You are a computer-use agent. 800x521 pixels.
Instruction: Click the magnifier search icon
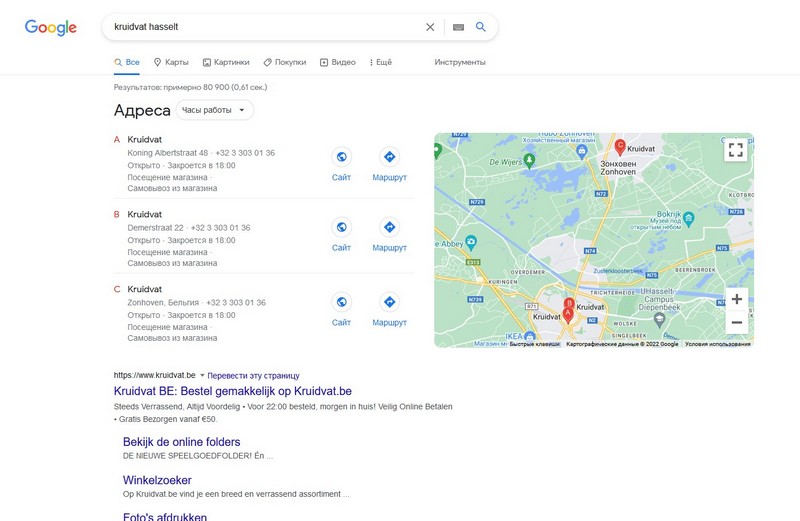coord(481,27)
